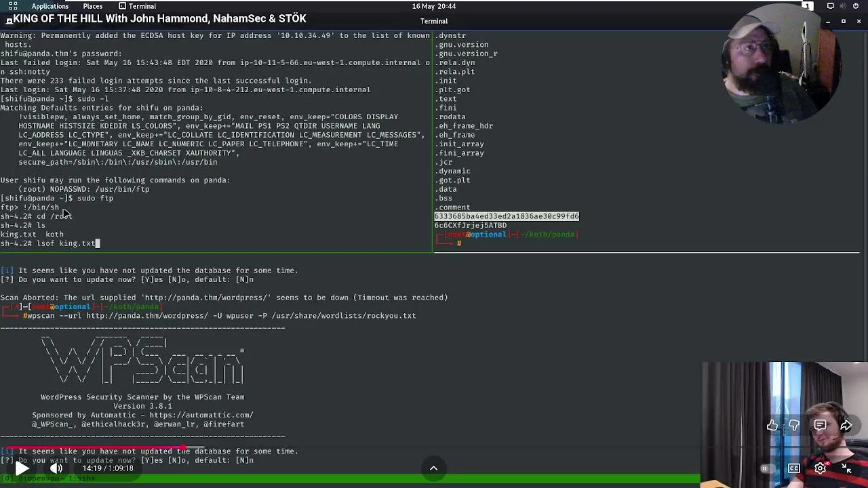Toggle closed captions (CC)
This screenshot has width=868, height=488.
[794, 468]
